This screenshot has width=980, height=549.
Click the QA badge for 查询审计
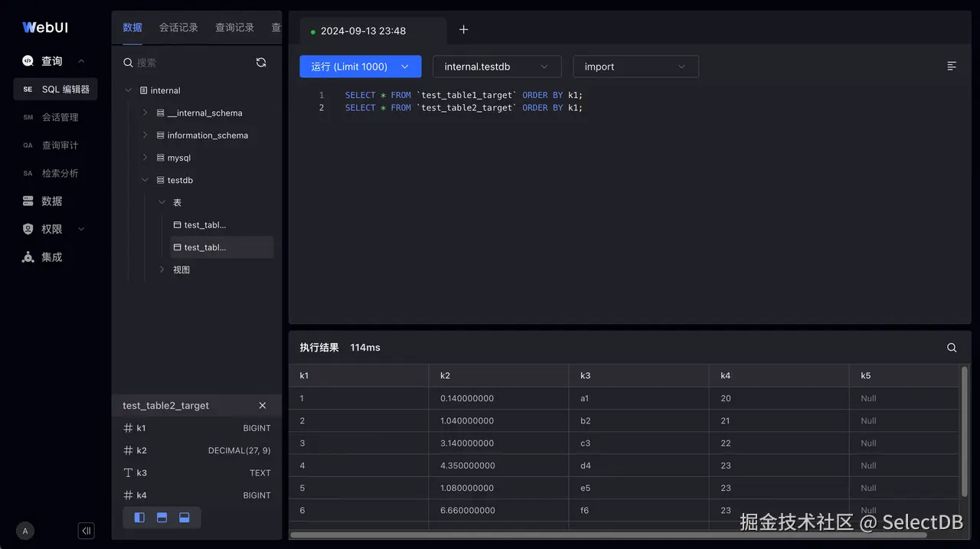[28, 145]
